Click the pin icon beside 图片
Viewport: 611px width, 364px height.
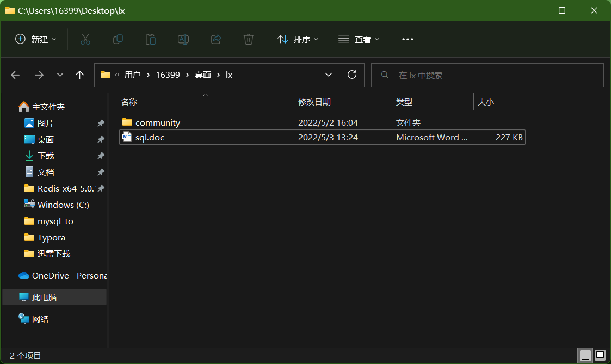pos(101,123)
